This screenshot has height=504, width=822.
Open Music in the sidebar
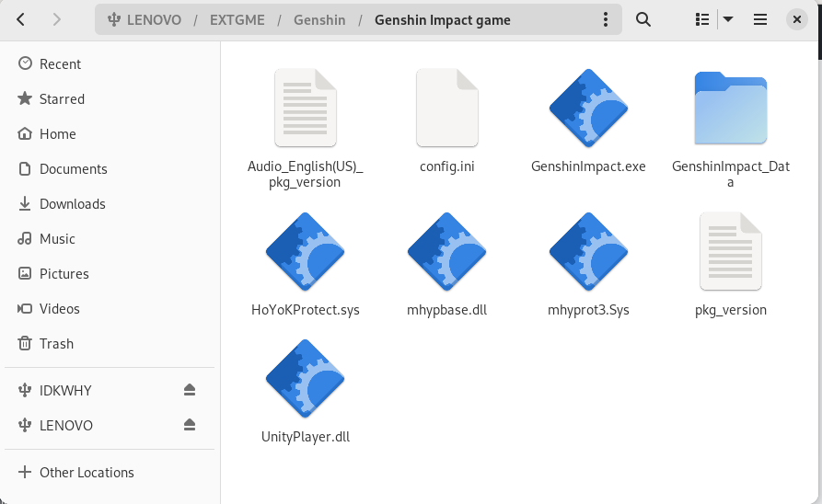[110, 239]
